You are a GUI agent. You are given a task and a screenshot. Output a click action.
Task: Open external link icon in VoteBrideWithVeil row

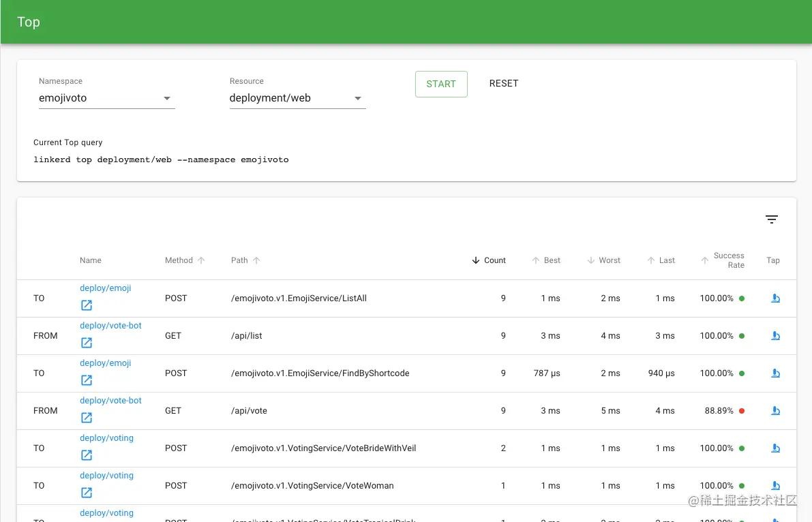click(x=87, y=455)
